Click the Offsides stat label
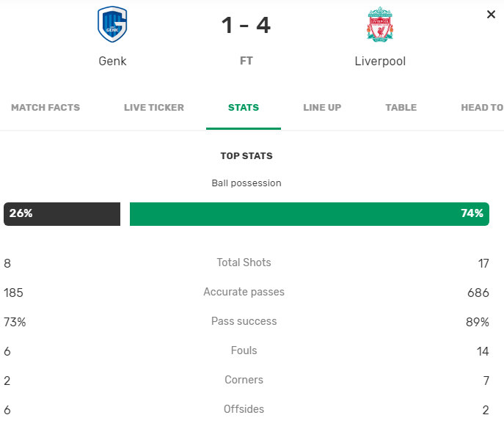Viewport: 504px width, 426px height. tap(244, 409)
